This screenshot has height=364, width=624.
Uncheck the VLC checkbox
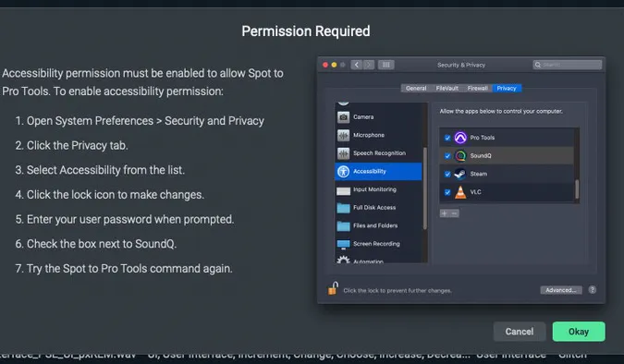click(x=447, y=192)
